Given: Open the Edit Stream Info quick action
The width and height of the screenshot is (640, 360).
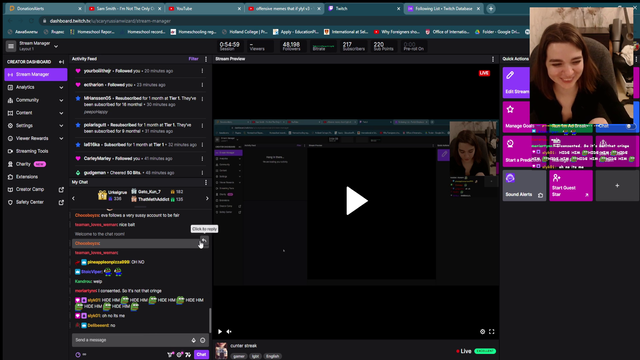Looking at the screenshot, I should click(x=516, y=83).
